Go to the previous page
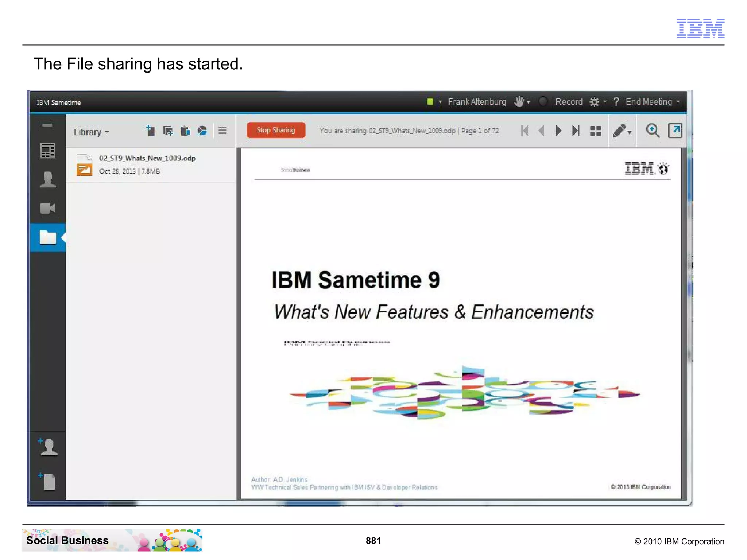Image resolution: width=747 pixels, height=560 pixels. point(541,131)
